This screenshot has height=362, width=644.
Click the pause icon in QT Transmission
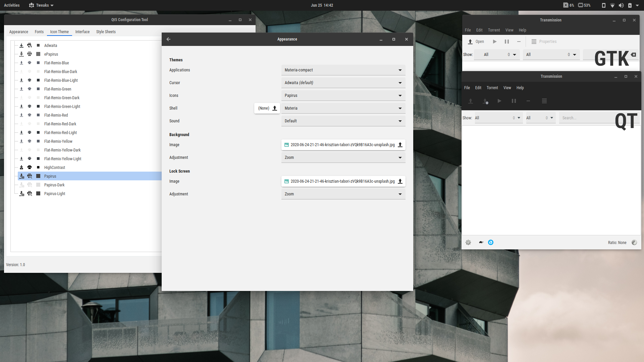pos(514,101)
